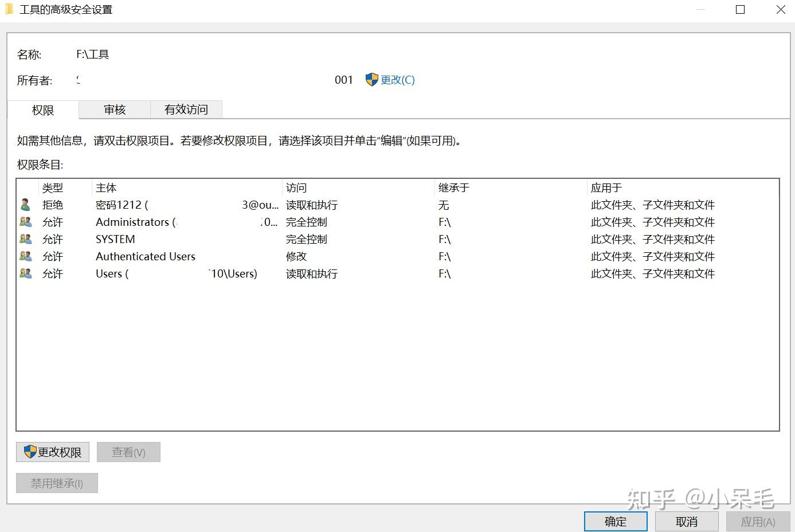
Task: Click the 拒绝 type cell
Action: (53, 205)
